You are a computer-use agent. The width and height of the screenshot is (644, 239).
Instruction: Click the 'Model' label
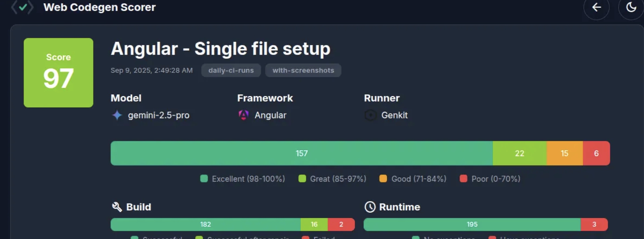click(126, 98)
